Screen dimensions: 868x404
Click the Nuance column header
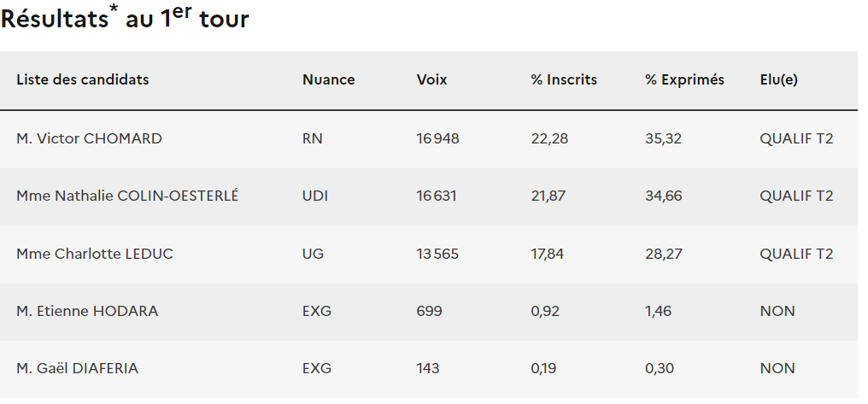328,80
